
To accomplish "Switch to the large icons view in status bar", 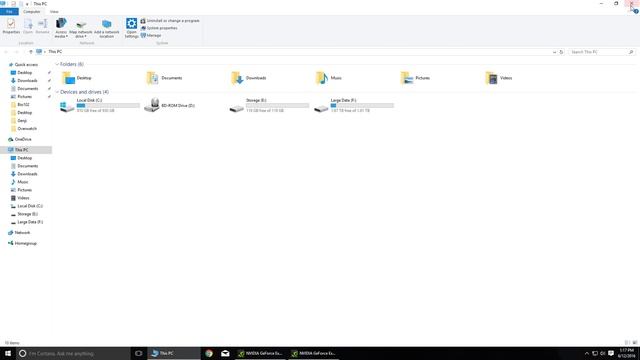I will pos(635,342).
